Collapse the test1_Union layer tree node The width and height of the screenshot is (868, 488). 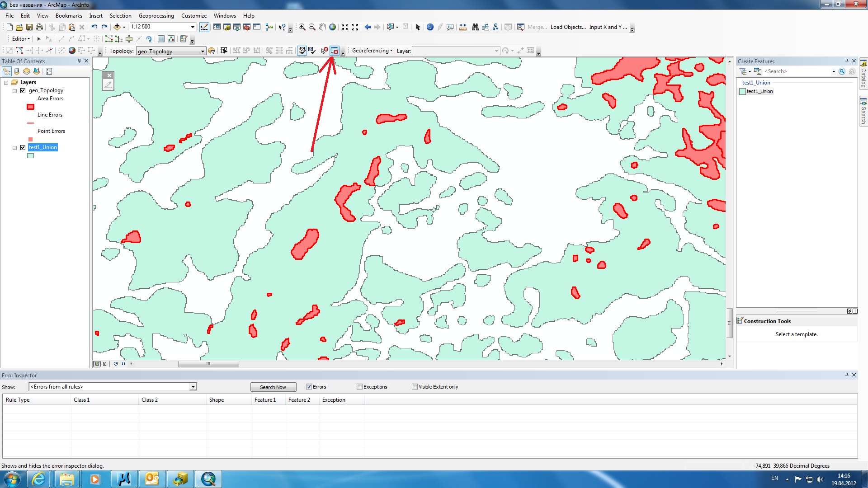pos(14,148)
